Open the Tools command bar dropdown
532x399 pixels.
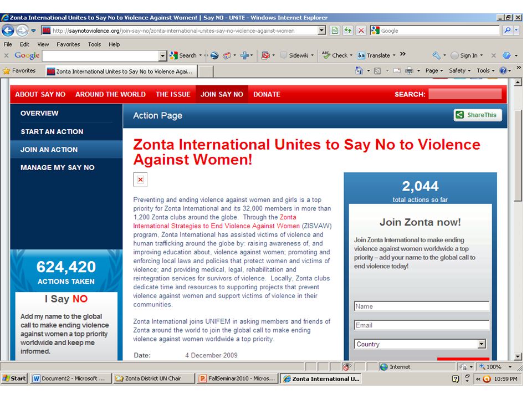(485, 70)
